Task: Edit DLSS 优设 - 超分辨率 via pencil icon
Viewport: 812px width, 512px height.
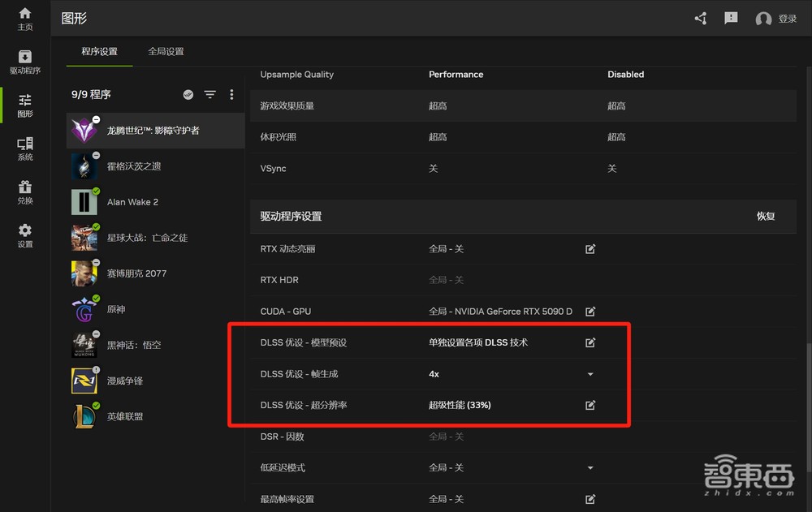Action: (x=590, y=406)
